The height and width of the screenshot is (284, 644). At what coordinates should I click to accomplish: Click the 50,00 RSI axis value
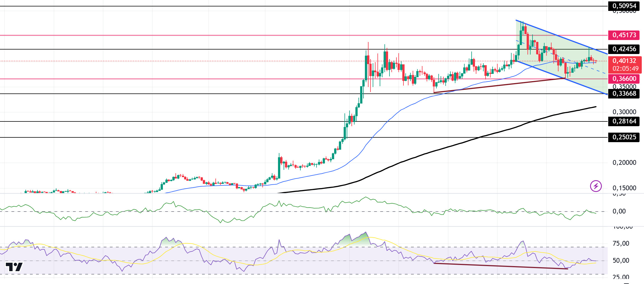pos(621,260)
